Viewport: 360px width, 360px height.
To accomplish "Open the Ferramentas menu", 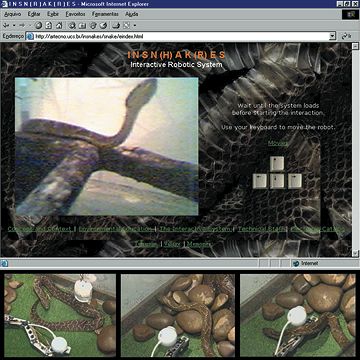I will (105, 14).
